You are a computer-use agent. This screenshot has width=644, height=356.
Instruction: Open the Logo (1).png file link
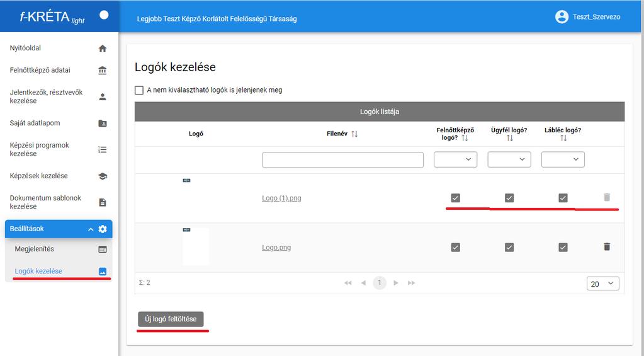(x=281, y=198)
